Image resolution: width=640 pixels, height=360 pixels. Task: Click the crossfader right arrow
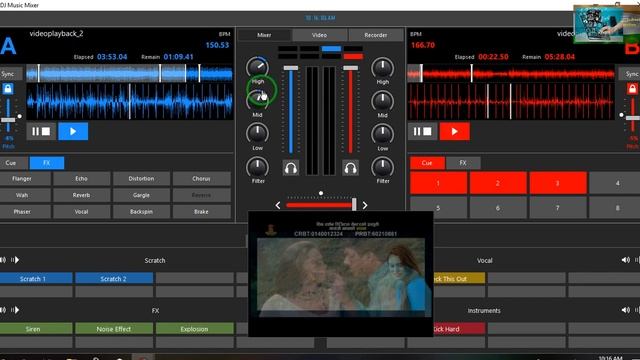click(365, 205)
